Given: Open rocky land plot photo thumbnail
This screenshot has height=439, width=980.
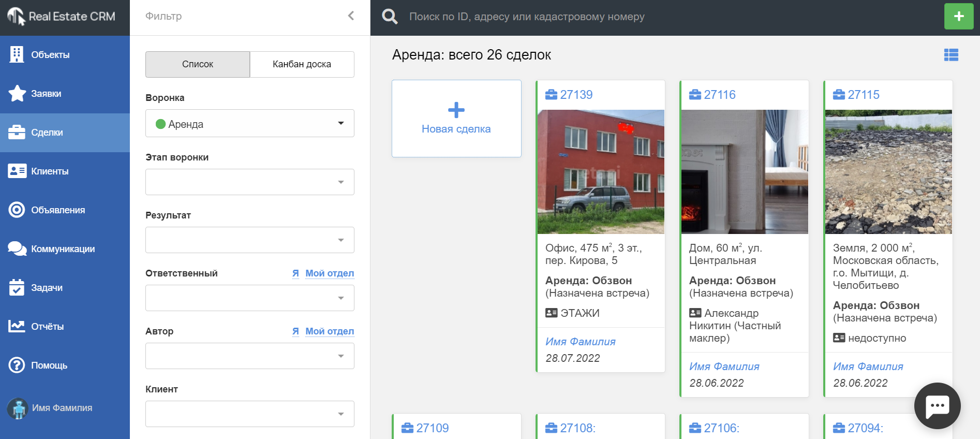Looking at the screenshot, I should point(888,172).
